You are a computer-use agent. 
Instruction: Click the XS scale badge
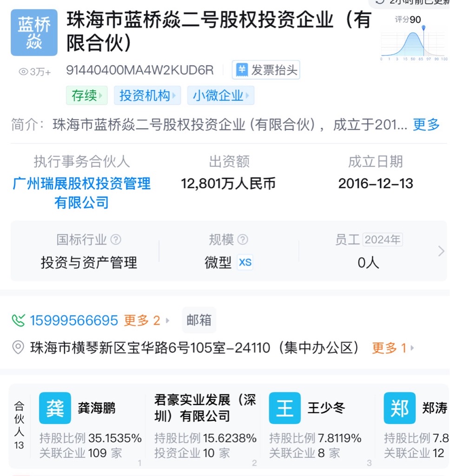pyautogui.click(x=245, y=262)
